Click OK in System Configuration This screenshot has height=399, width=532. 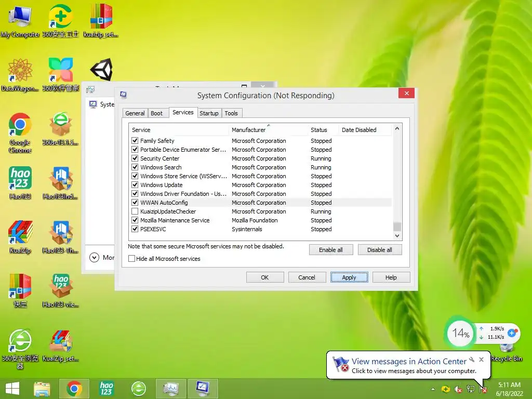(264, 277)
